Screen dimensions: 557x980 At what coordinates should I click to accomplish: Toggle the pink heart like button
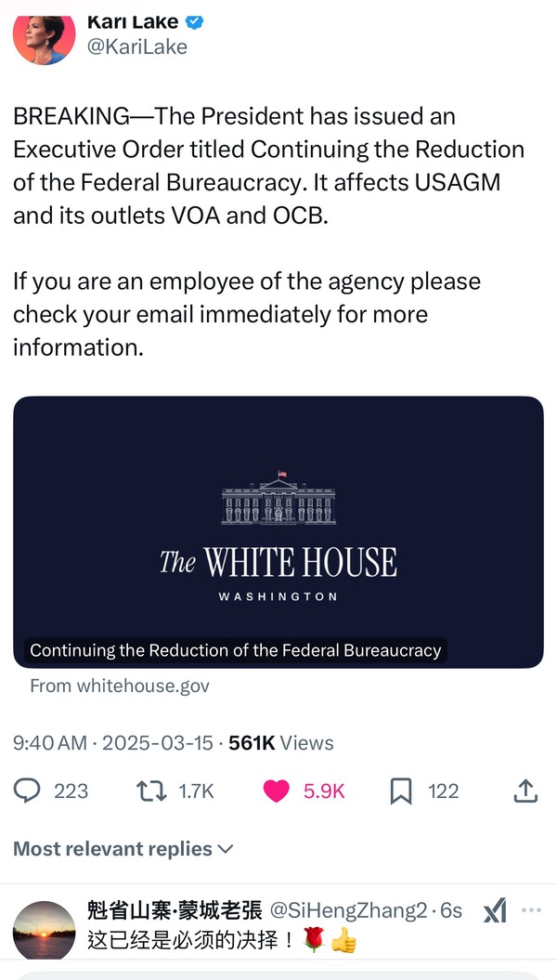(277, 791)
